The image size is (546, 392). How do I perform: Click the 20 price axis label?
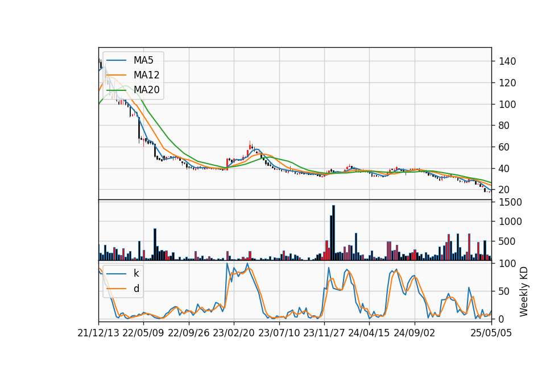click(x=504, y=190)
